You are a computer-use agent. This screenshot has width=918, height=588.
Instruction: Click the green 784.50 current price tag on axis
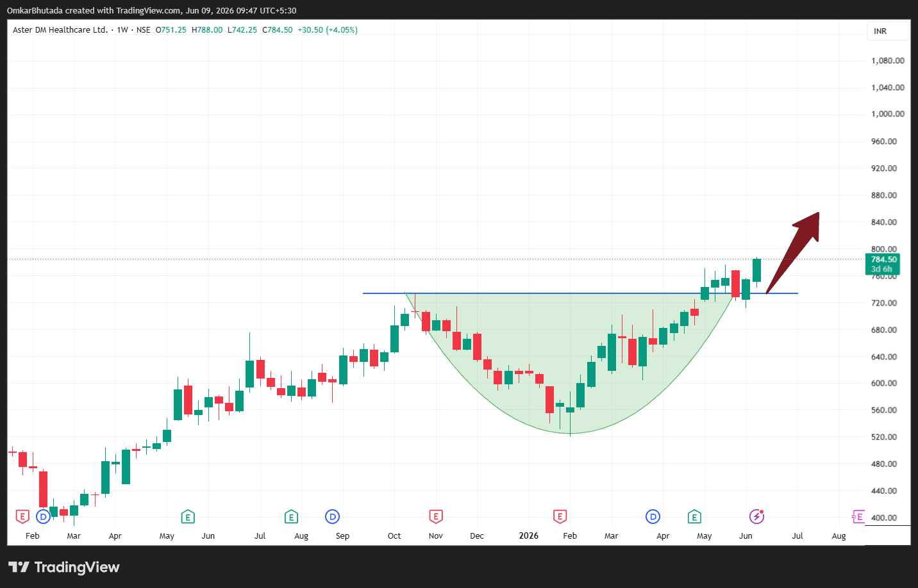click(883, 259)
